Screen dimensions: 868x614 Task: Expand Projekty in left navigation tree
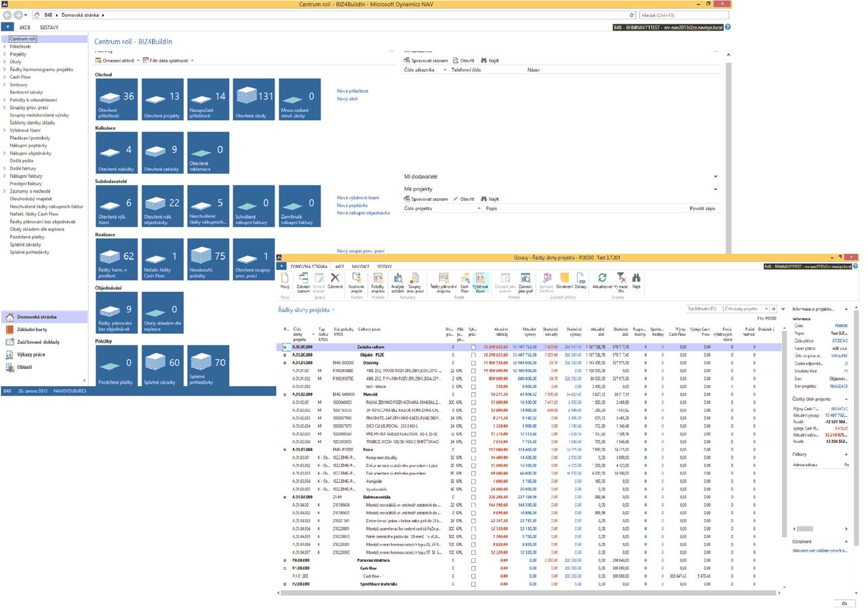point(5,54)
